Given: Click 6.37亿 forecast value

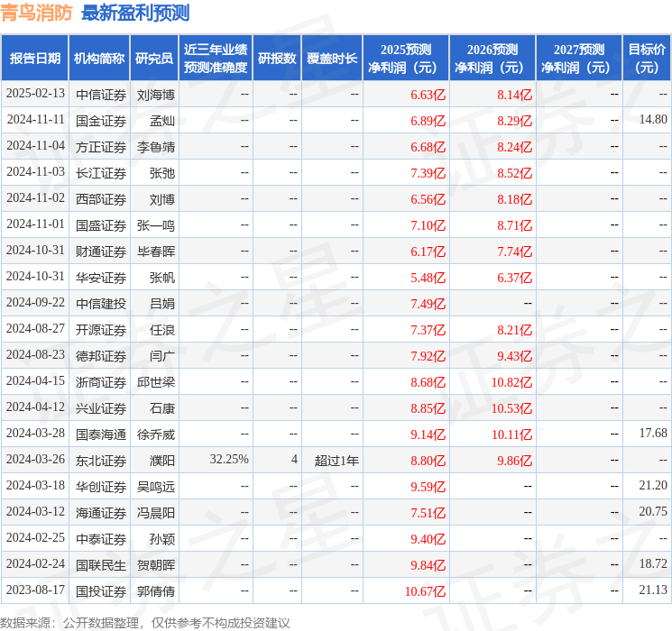Looking at the screenshot, I should click(514, 278).
